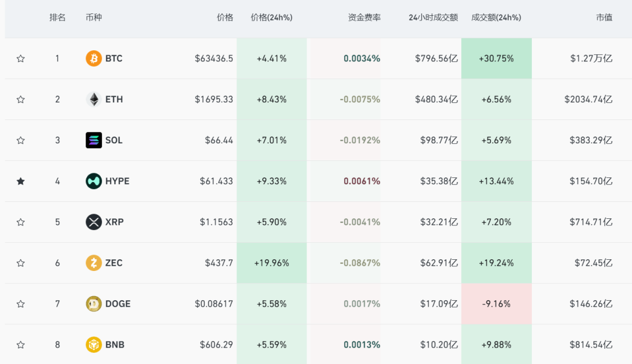Click funding rate 0.0061%

coord(362,181)
